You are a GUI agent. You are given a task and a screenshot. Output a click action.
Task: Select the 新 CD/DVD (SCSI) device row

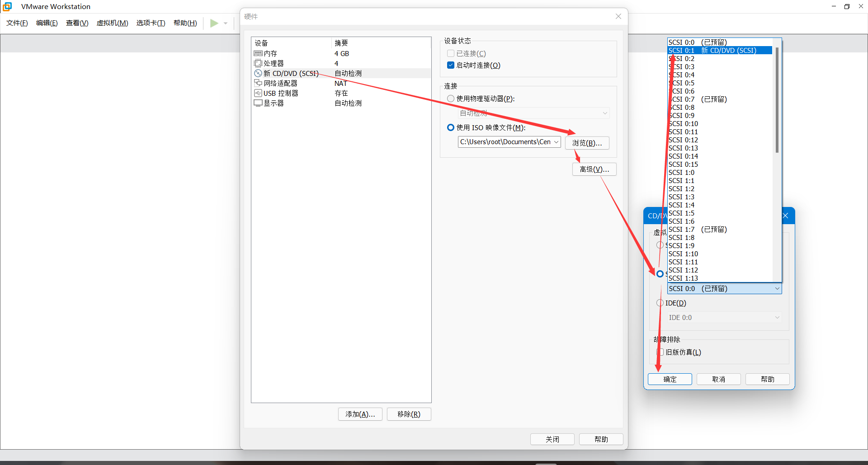(x=341, y=73)
